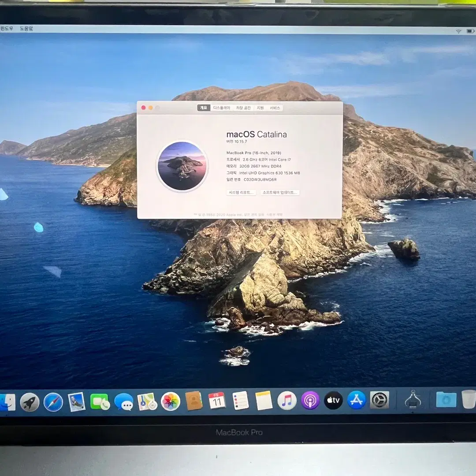Image resolution: width=476 pixels, height=476 pixels.
Task: Click the 시스템 리포트... button
Action: click(x=241, y=193)
